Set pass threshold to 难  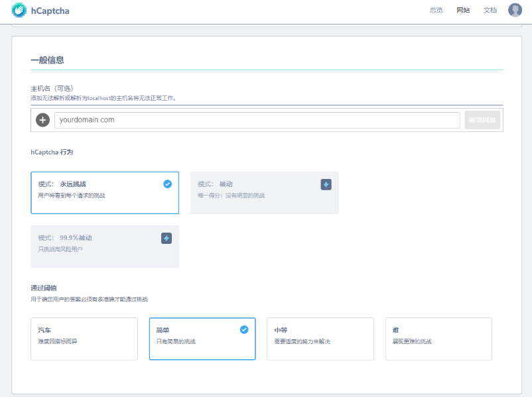438,339
